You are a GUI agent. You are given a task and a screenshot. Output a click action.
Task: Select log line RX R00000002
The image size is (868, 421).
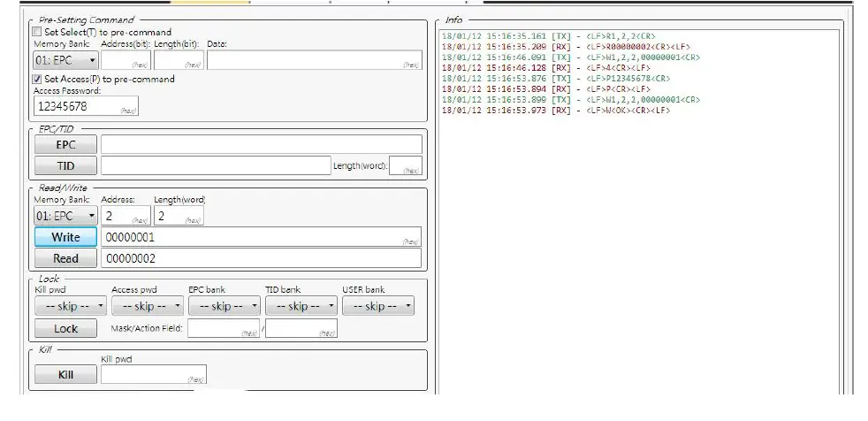(567, 47)
